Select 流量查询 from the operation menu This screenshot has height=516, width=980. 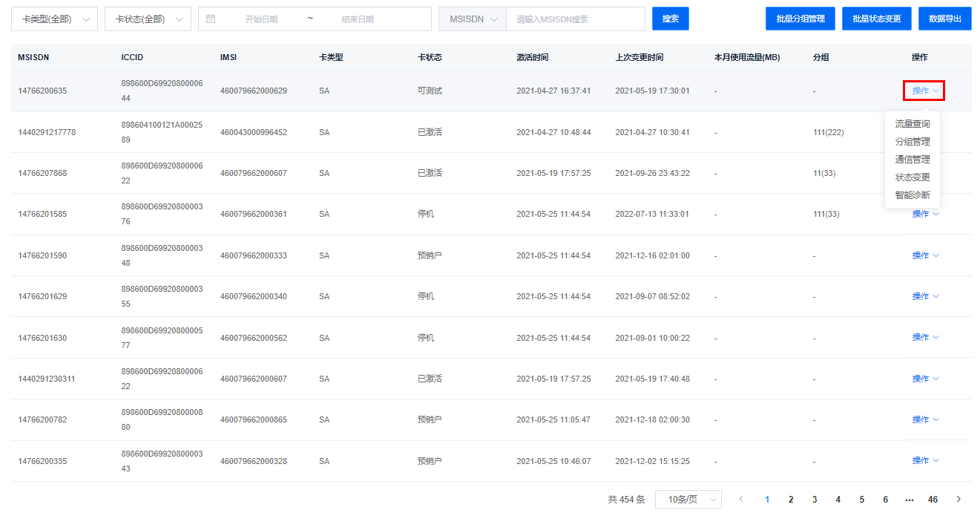click(912, 124)
